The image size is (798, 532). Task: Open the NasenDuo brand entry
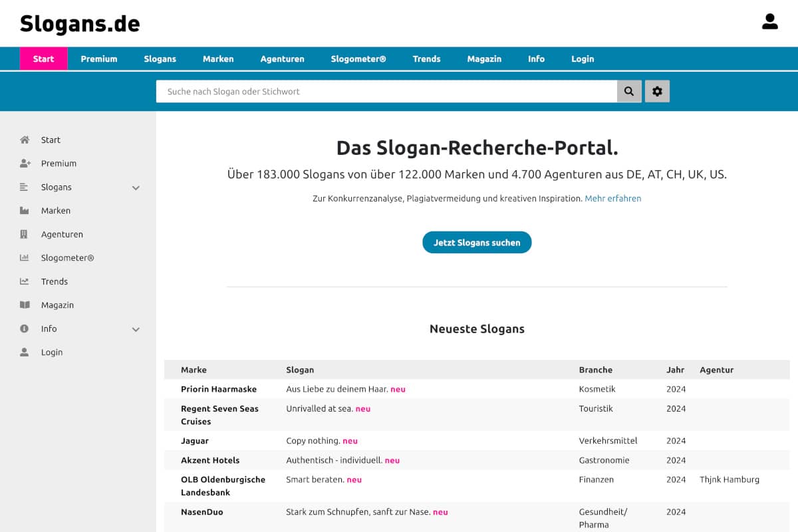(202, 512)
